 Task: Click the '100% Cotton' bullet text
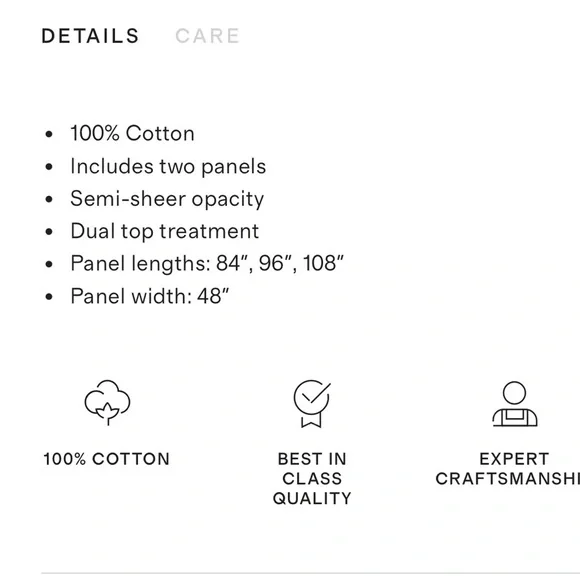(132, 133)
